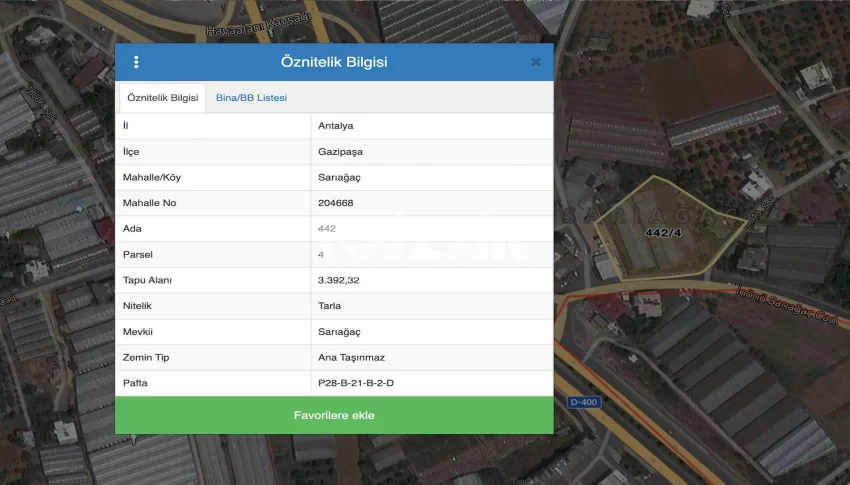Select the Tapu Alanı value 3.392,32

tap(338, 280)
